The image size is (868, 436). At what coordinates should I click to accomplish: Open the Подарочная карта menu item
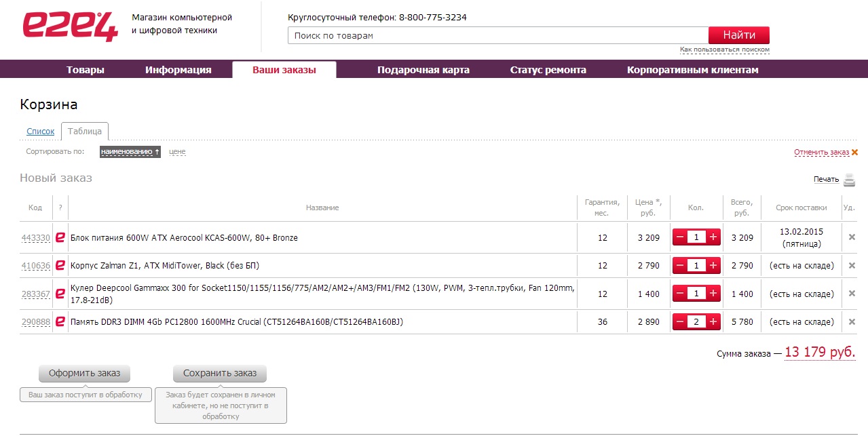point(423,70)
